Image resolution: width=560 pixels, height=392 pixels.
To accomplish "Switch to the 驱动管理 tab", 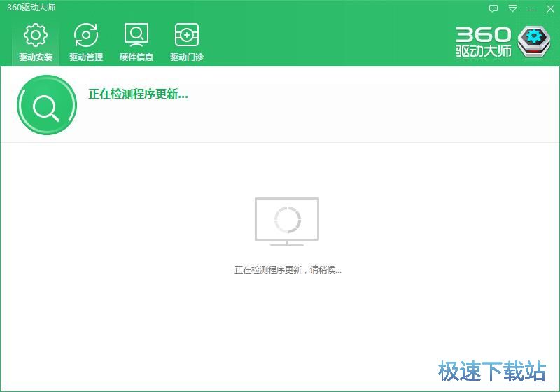I will click(86, 42).
